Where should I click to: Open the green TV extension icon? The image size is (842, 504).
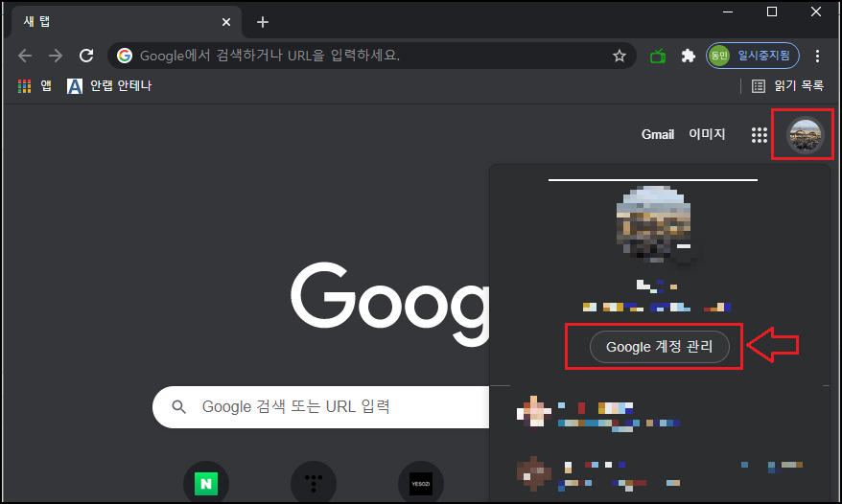click(658, 56)
